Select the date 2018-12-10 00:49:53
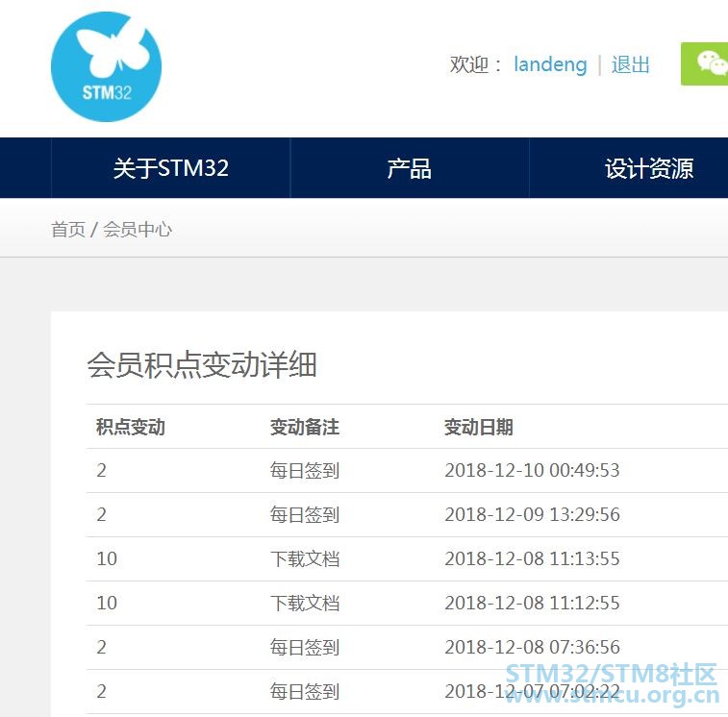The image size is (728, 717). [532, 471]
